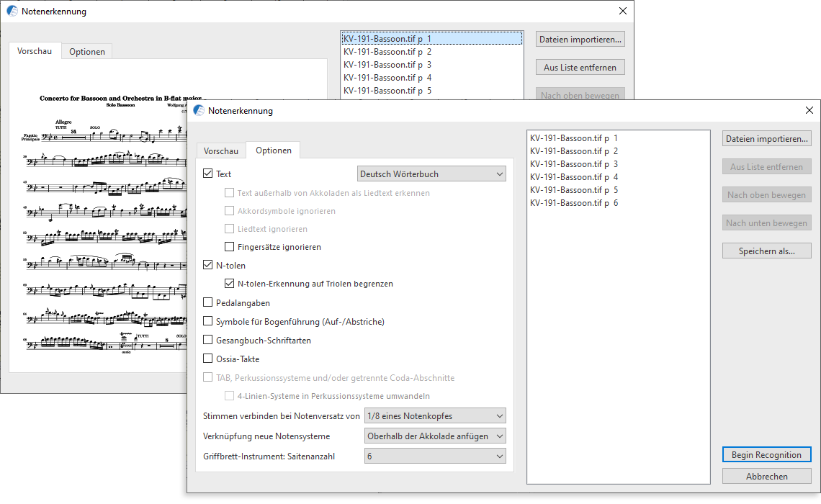
Task: Select KV-191-Bassoon.tif p 3 in front list
Action: click(573, 164)
